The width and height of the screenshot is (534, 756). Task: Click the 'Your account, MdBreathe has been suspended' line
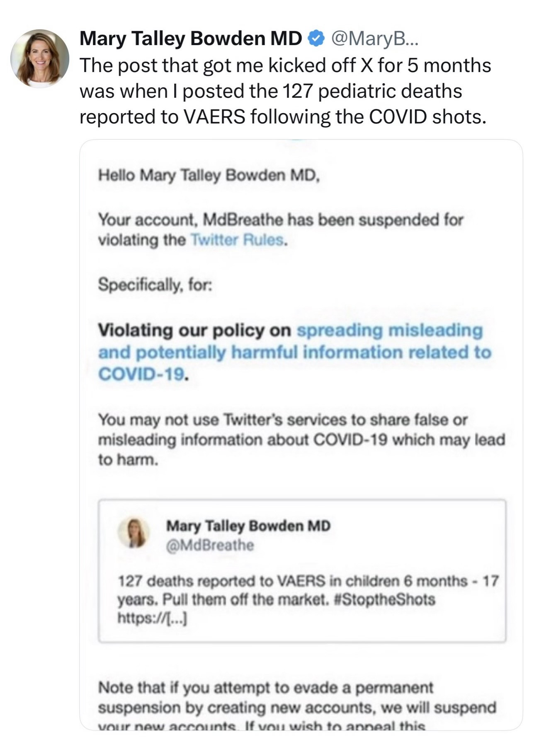point(280,220)
